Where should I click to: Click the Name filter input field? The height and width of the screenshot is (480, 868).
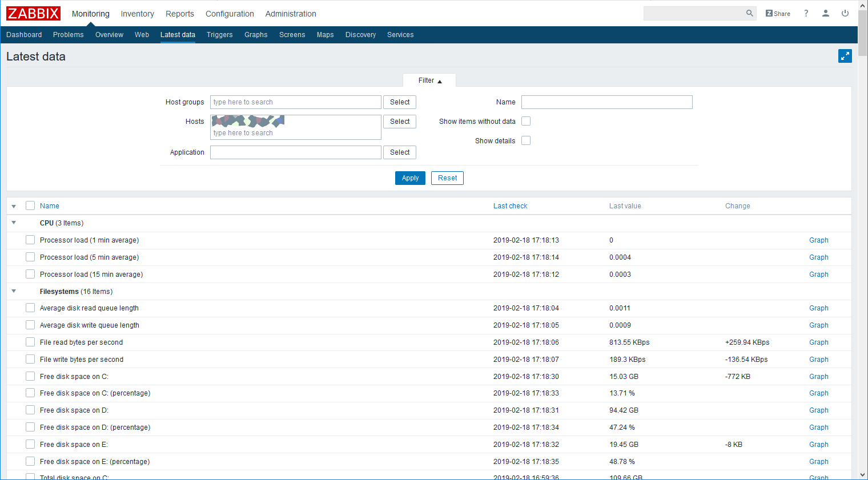click(606, 102)
